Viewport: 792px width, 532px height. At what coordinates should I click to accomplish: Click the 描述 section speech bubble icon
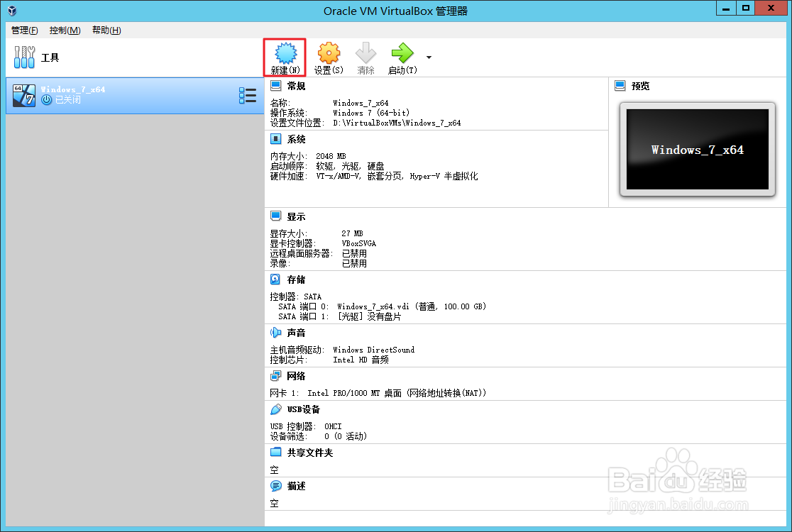(276, 486)
